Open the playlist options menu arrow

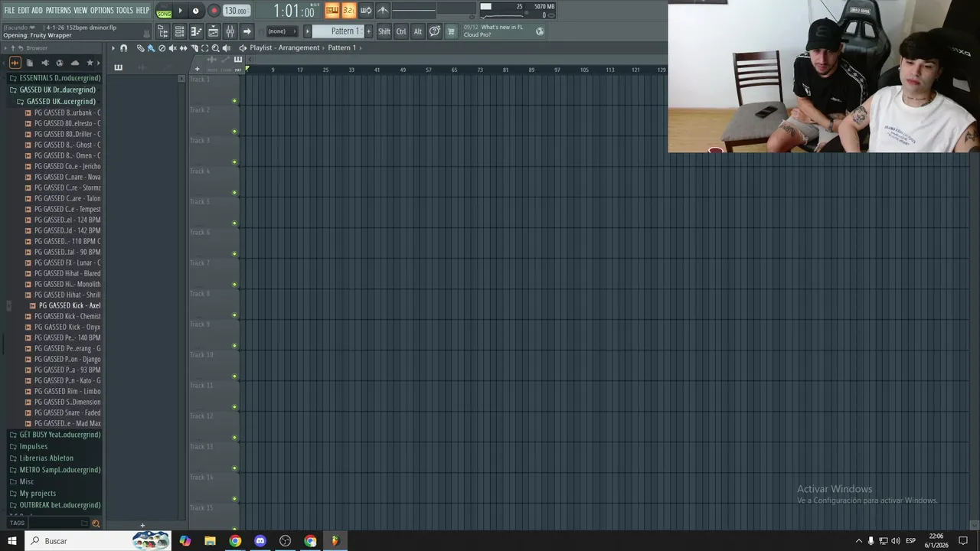113,48
